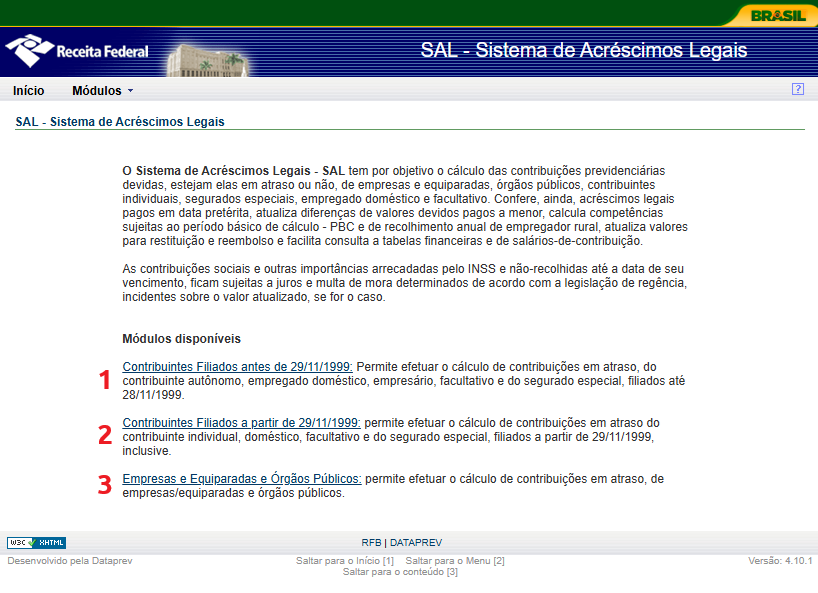
Task: Open the Módulos menu
Action: 96,90
